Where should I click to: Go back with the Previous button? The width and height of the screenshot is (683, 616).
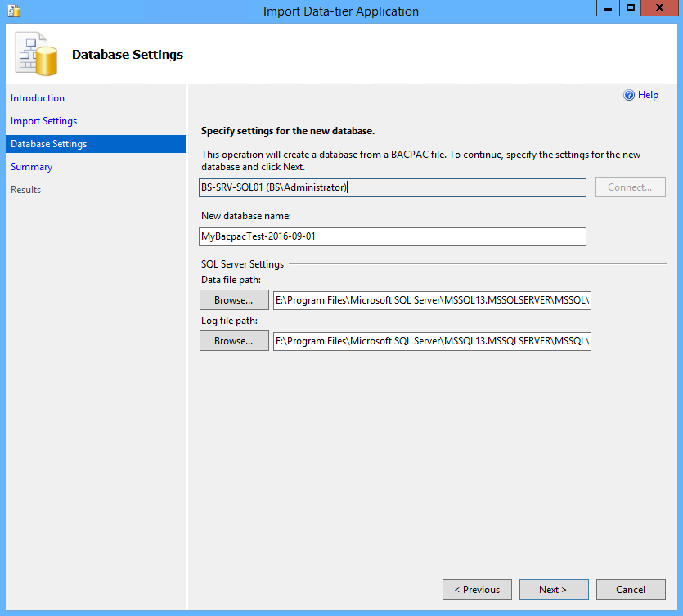[x=477, y=590]
